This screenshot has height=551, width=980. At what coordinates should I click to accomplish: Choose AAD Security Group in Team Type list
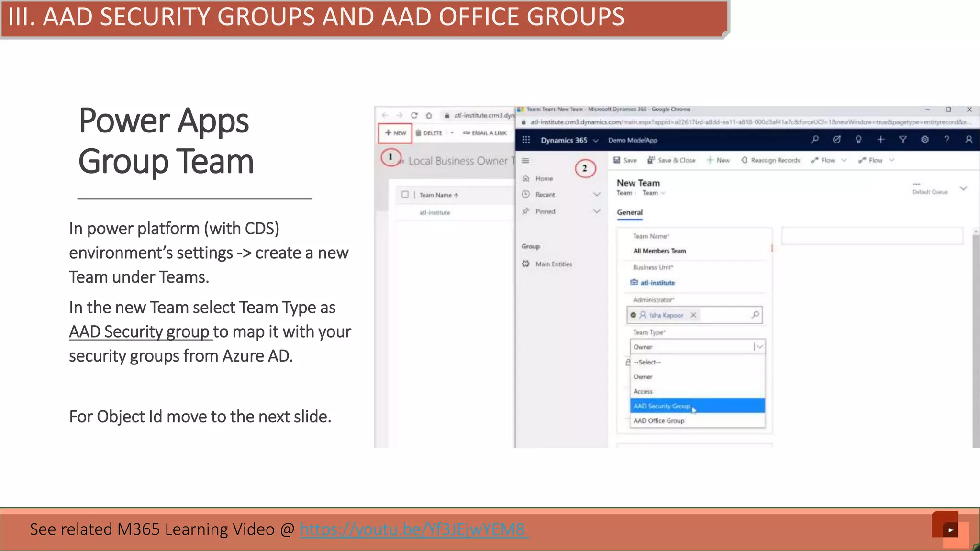pyautogui.click(x=697, y=406)
